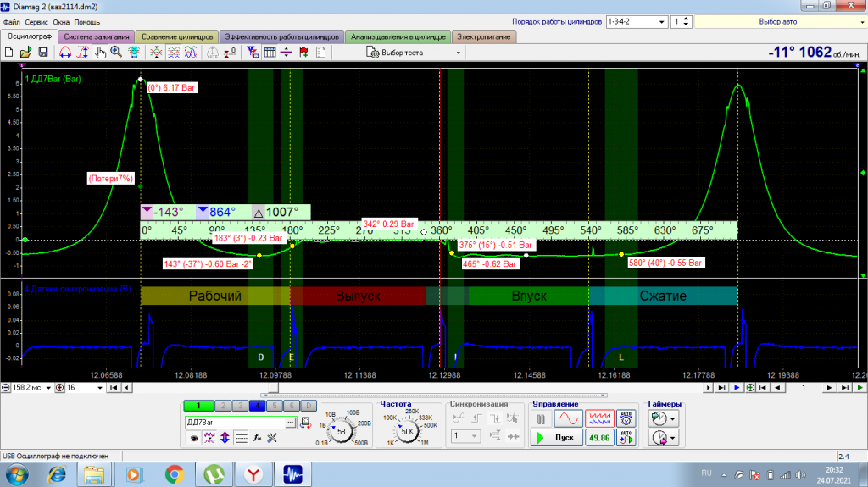Open ДД7Bar sensor selection ellipsis button

[291, 423]
